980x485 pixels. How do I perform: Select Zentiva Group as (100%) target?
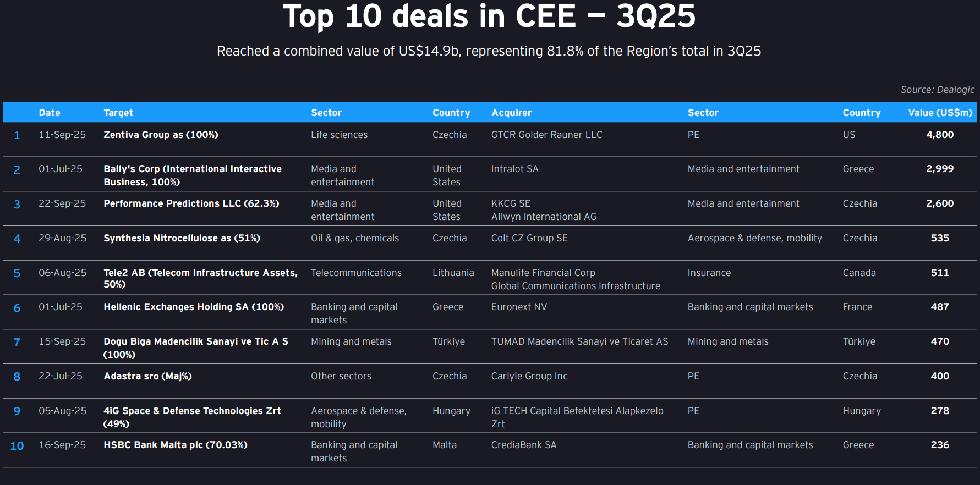point(161,135)
